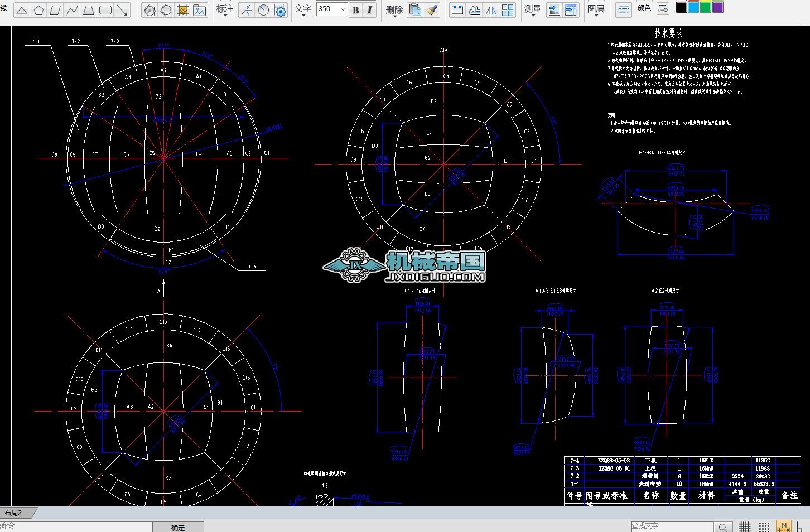Image resolution: width=810 pixels, height=532 pixels.
Task: Click the revision cloud icon
Action: (x=474, y=10)
